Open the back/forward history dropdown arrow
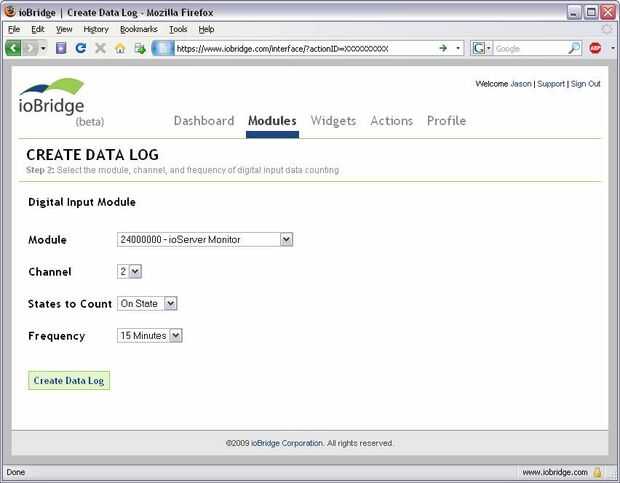Screen dimensions: 620x483 (x=43, y=49)
